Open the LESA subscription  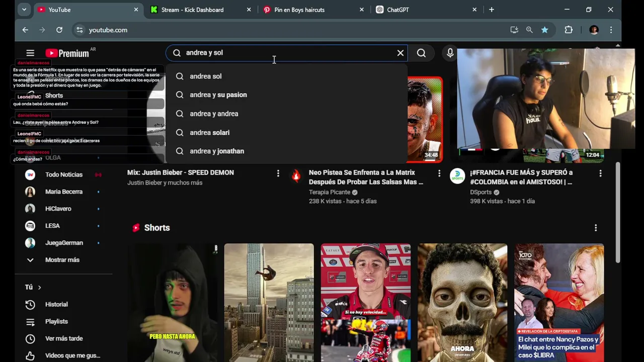[63, 226]
